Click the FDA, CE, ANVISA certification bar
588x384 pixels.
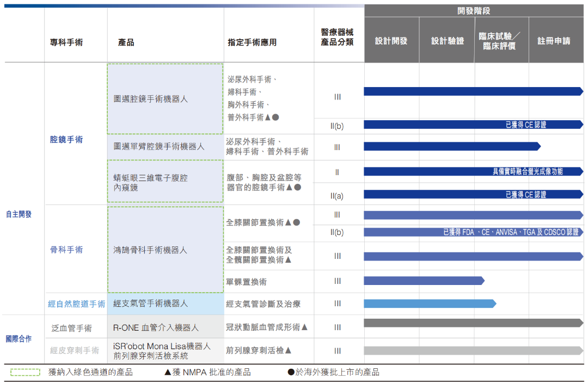tap(473, 232)
